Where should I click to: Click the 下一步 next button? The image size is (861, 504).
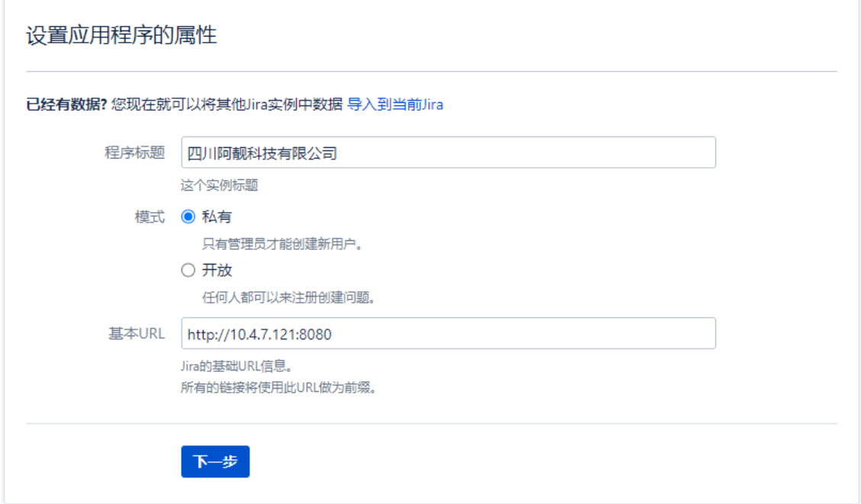point(215,462)
